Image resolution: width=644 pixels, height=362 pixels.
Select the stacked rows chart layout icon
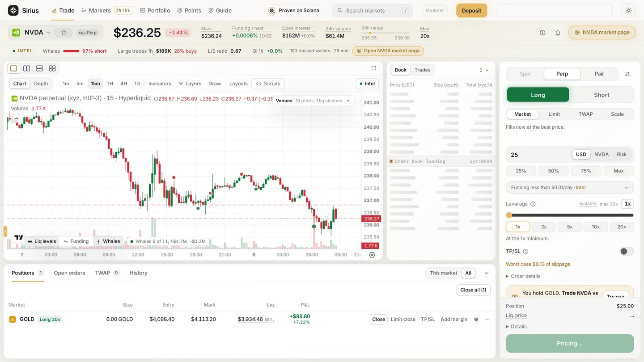39,68
